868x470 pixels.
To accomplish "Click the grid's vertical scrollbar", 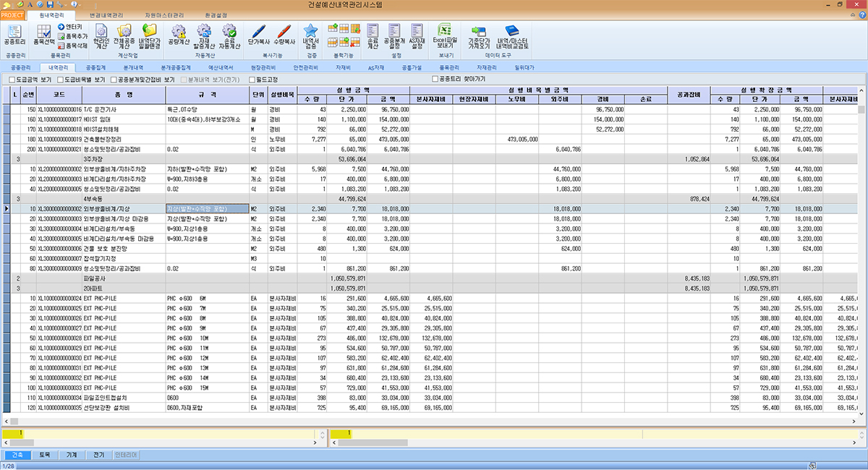I will click(x=861, y=253).
